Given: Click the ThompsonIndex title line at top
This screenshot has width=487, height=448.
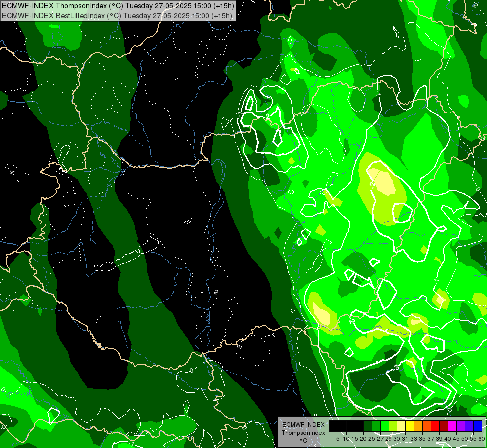Looking at the screenshot, I should 118,5.
